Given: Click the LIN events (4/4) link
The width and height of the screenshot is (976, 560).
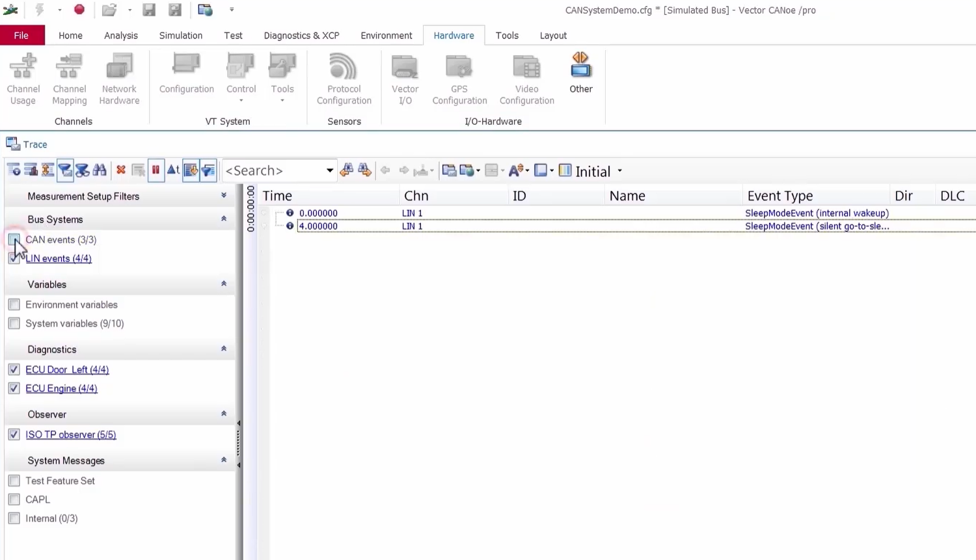Looking at the screenshot, I should 59,258.
